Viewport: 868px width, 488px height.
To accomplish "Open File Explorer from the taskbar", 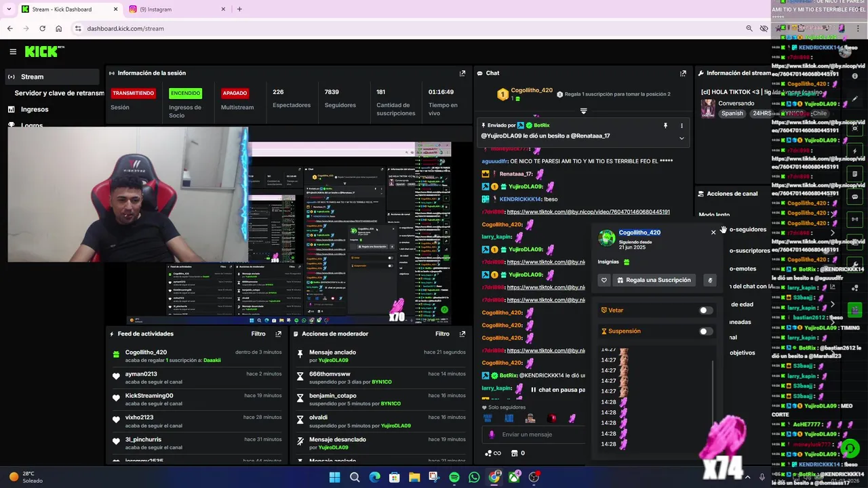I will point(414,477).
